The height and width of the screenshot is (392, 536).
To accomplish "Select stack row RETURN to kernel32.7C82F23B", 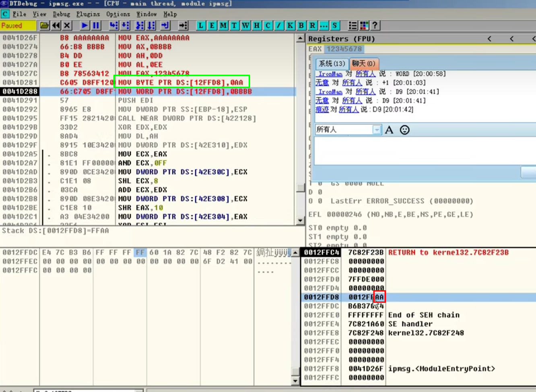I will coord(418,252).
